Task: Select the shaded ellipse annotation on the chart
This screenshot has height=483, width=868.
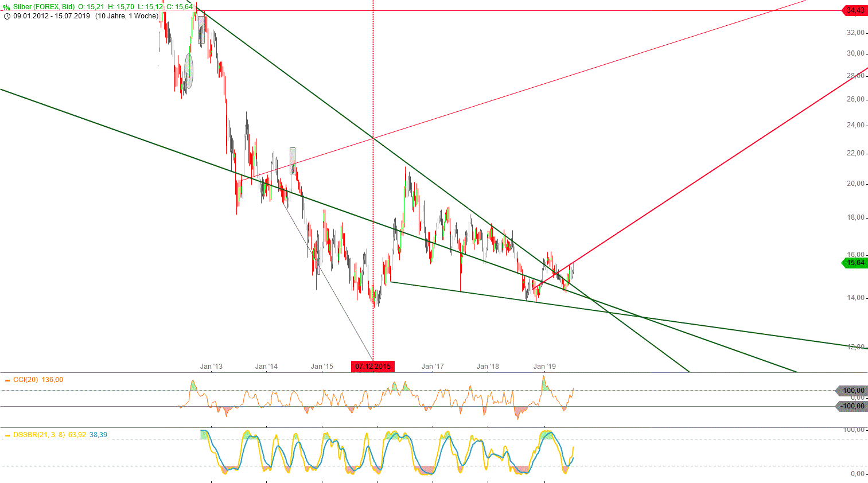Action: pos(189,71)
